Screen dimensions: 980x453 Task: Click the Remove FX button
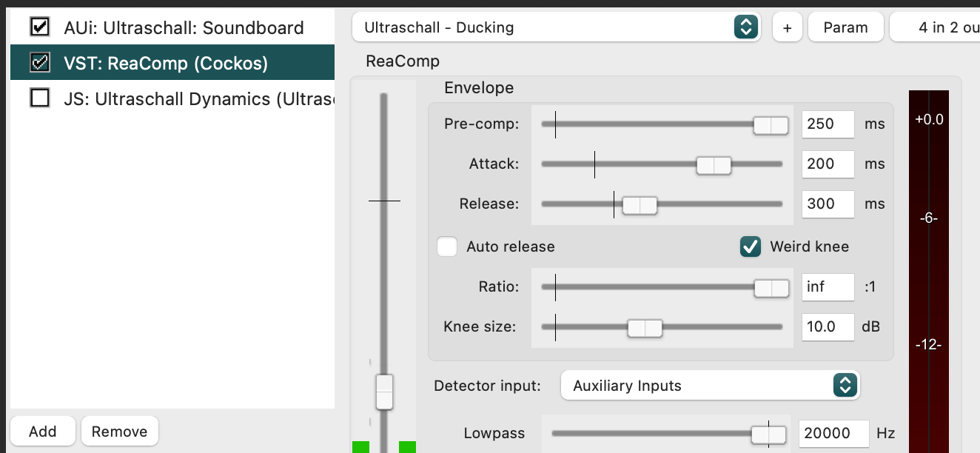point(119,431)
